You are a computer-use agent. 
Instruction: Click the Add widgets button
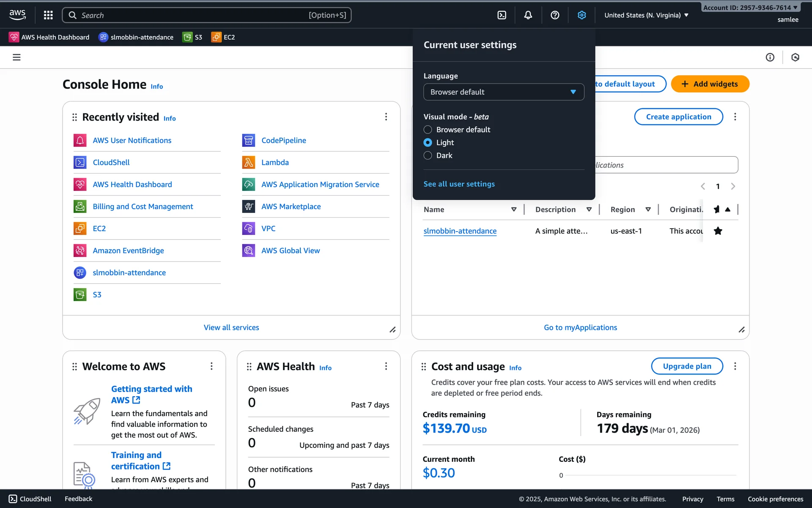coord(710,84)
